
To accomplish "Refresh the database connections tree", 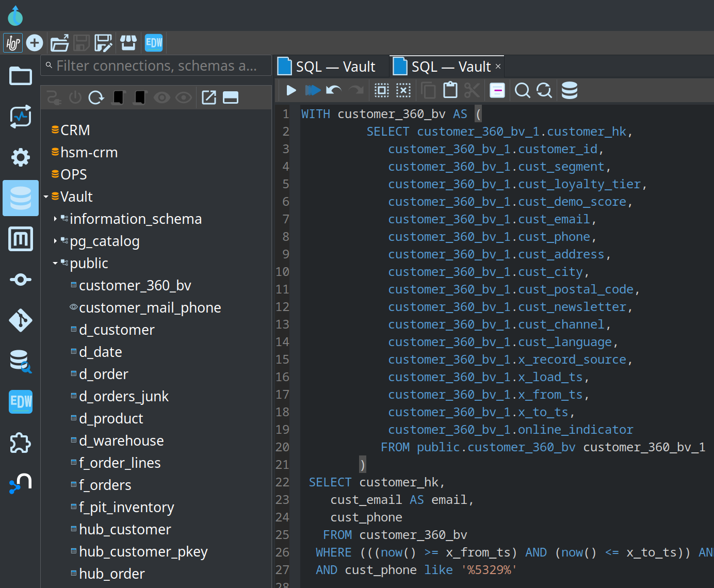I will pos(96,97).
